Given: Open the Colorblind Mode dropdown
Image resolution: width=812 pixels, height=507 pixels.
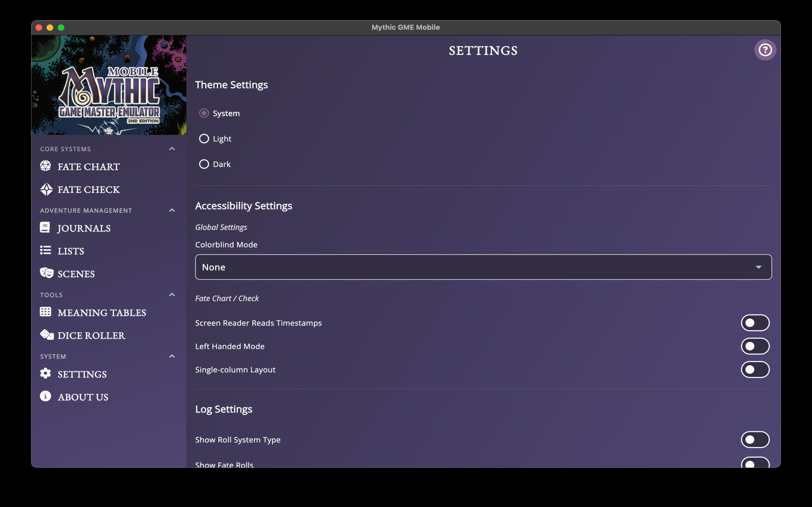Looking at the screenshot, I should (483, 267).
